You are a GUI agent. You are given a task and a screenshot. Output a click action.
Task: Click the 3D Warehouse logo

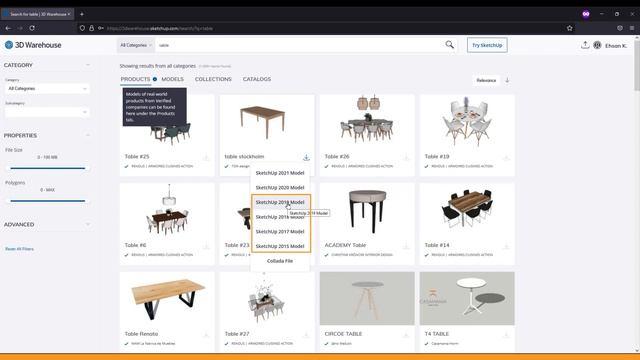(x=33, y=45)
